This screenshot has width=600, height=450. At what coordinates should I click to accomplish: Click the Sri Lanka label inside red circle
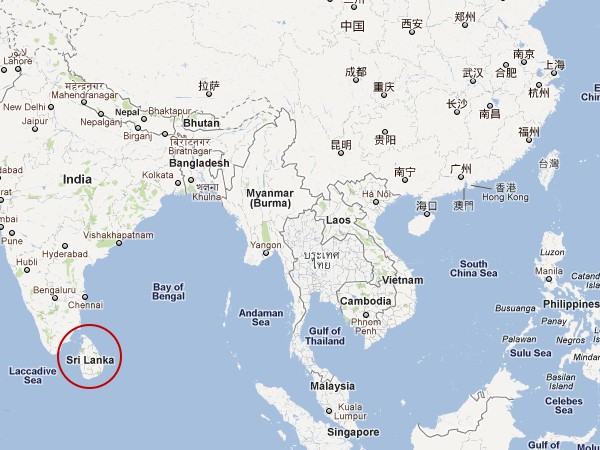pyautogui.click(x=90, y=360)
